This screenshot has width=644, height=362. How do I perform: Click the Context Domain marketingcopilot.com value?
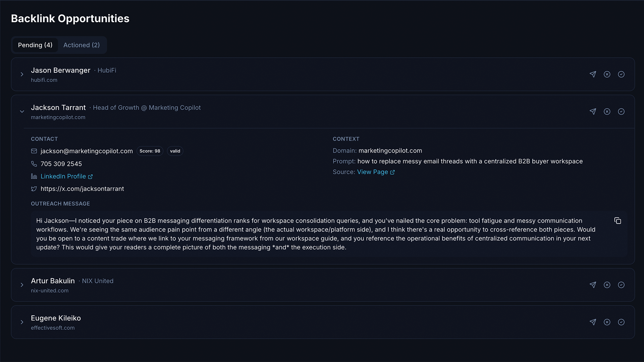click(390, 151)
